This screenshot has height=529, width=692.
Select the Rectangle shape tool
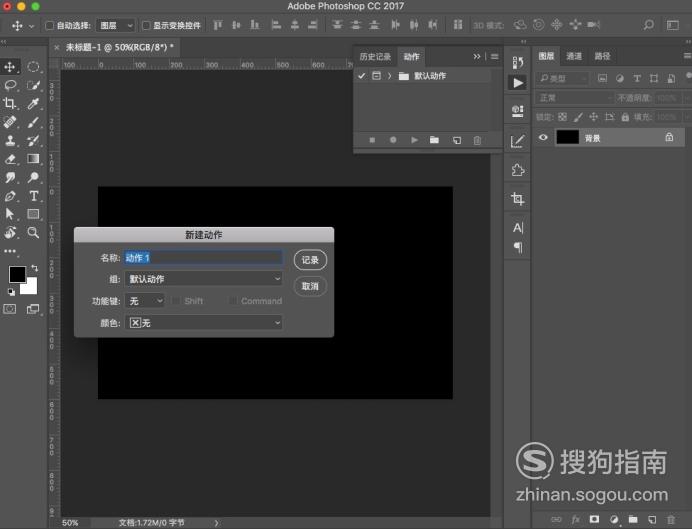point(33,214)
